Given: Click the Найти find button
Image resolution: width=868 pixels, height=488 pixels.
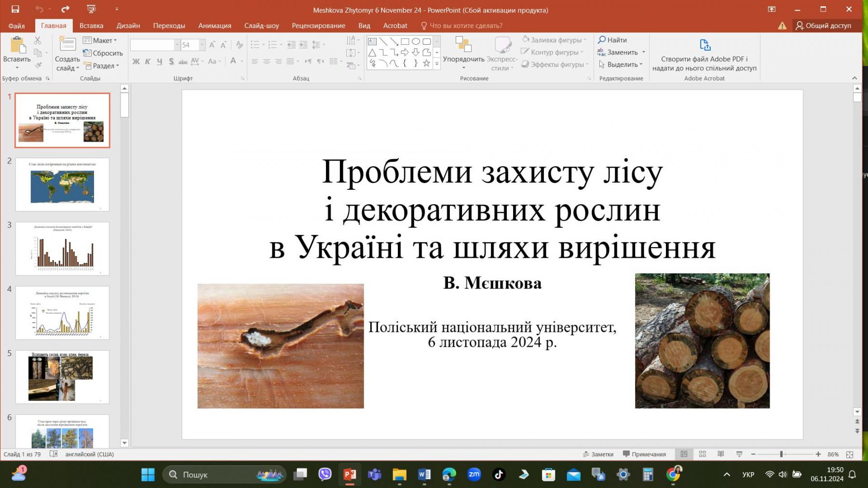Looking at the screenshot, I should coord(612,40).
